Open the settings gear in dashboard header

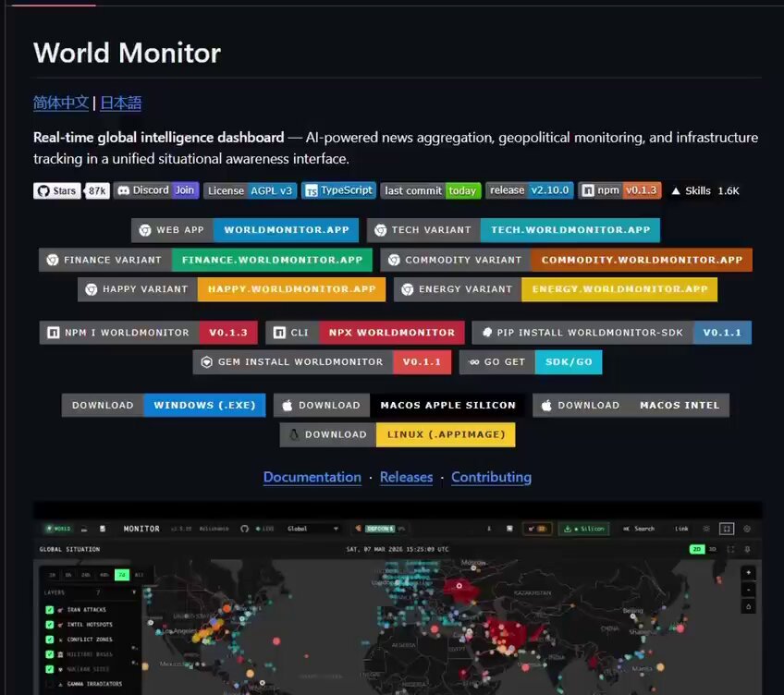pos(747,529)
